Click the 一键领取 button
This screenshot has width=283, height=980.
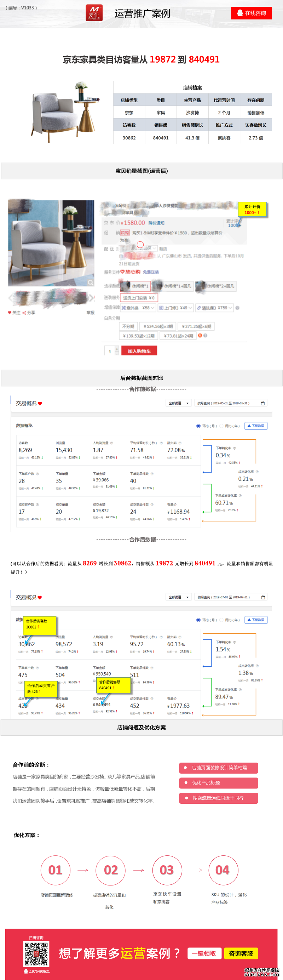(204, 953)
